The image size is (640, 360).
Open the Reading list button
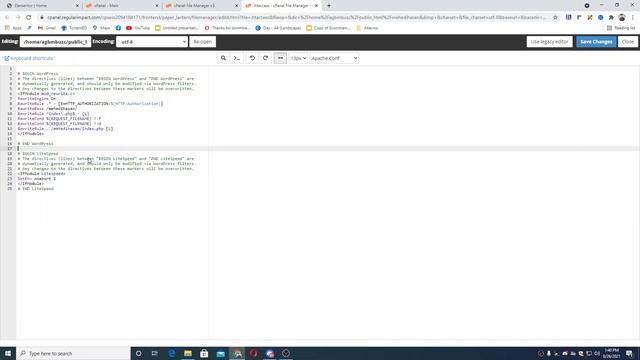(x=621, y=28)
